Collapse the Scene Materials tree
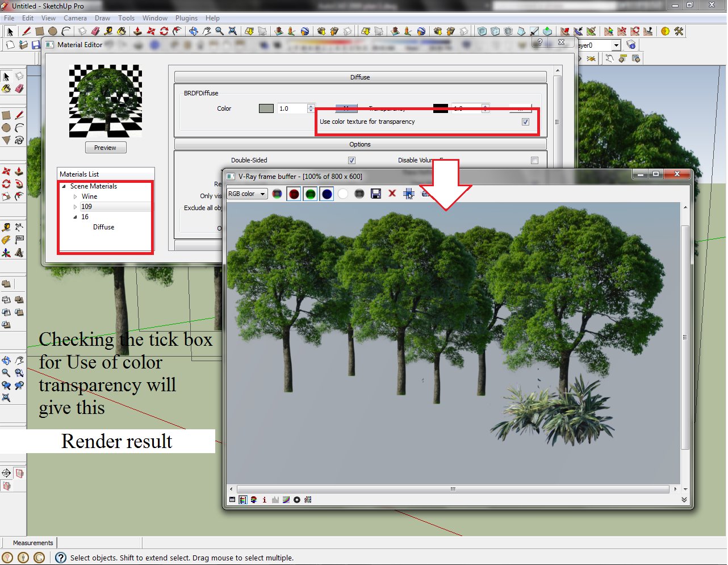The image size is (728, 565). pyautogui.click(x=64, y=186)
